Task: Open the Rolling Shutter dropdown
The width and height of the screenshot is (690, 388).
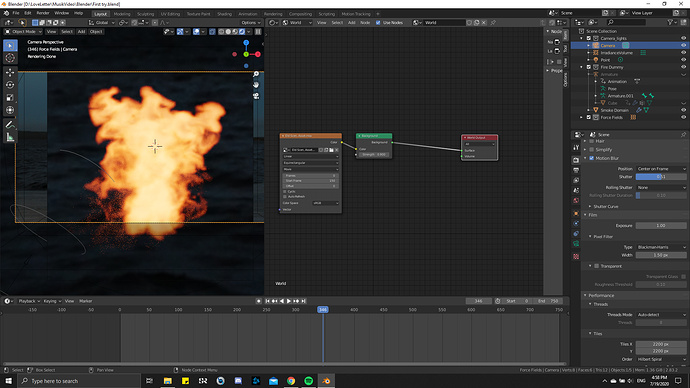Action: coord(661,187)
